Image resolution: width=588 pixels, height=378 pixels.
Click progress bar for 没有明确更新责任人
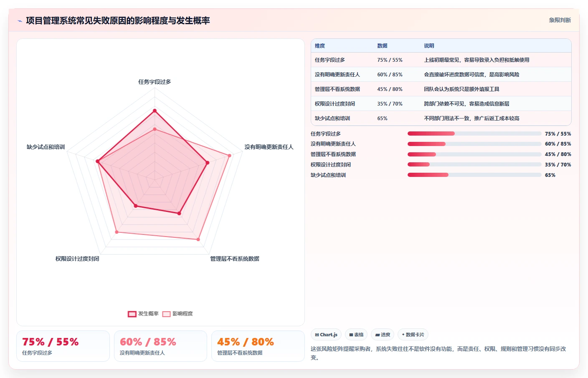coord(474,144)
